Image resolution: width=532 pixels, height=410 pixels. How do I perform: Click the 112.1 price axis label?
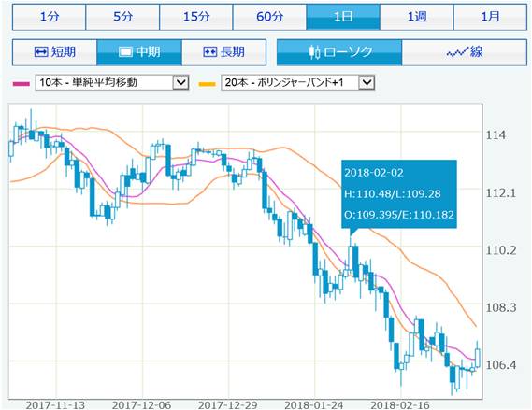[501, 193]
